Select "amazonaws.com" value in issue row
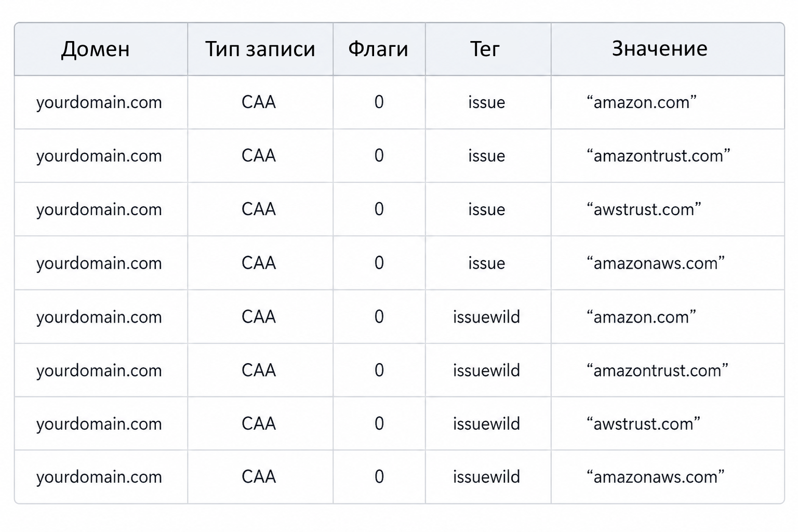The width and height of the screenshot is (798, 532). tap(656, 263)
